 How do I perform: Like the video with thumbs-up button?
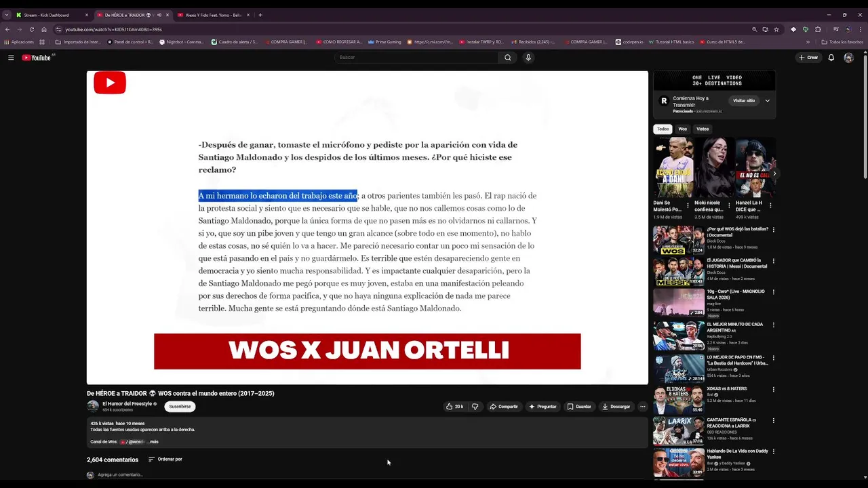click(454, 407)
